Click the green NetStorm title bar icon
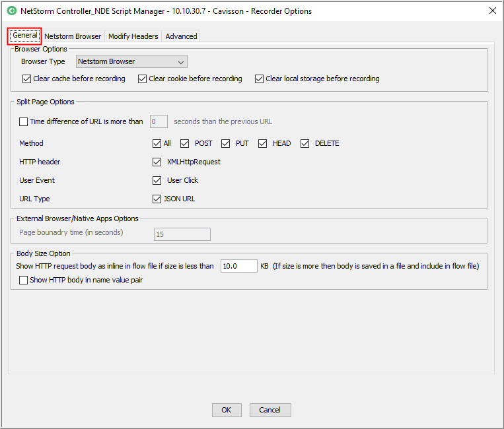This screenshot has width=504, height=429. pyautogui.click(x=12, y=11)
